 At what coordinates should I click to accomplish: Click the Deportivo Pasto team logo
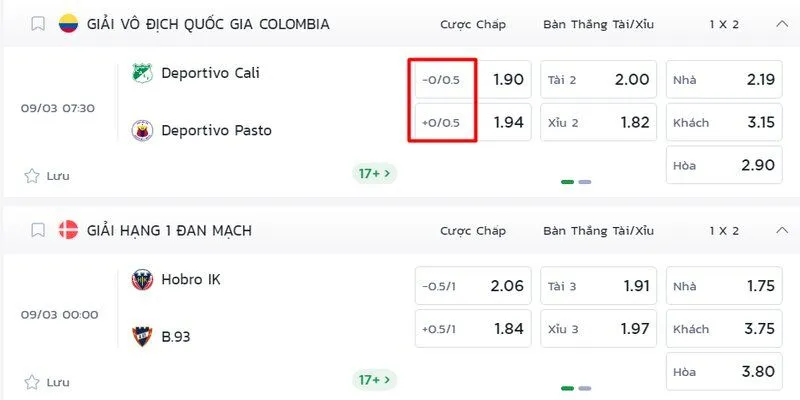(x=142, y=130)
